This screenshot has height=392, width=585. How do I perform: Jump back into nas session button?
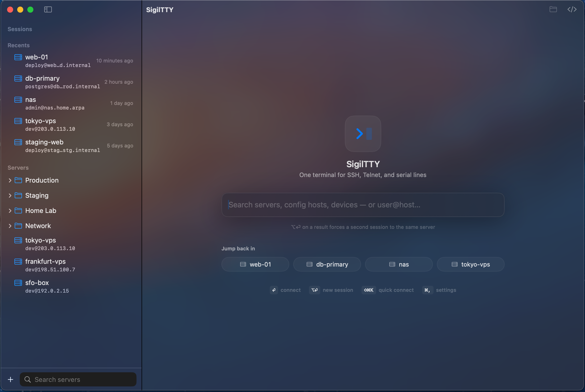click(x=399, y=264)
